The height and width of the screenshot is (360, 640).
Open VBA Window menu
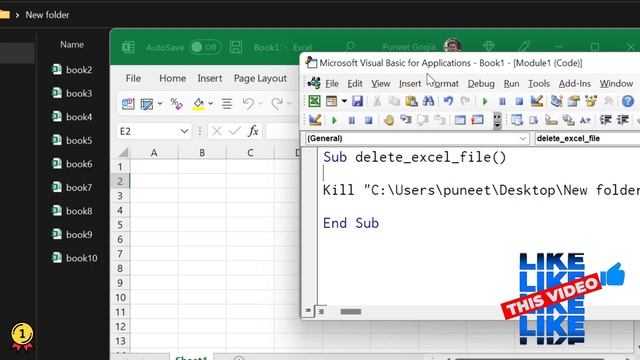pyautogui.click(x=616, y=84)
